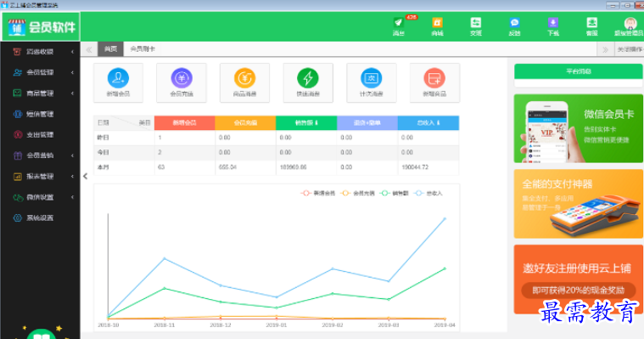Click the 快速消费 lightning icon
The height and width of the screenshot is (339, 644).
point(308,78)
